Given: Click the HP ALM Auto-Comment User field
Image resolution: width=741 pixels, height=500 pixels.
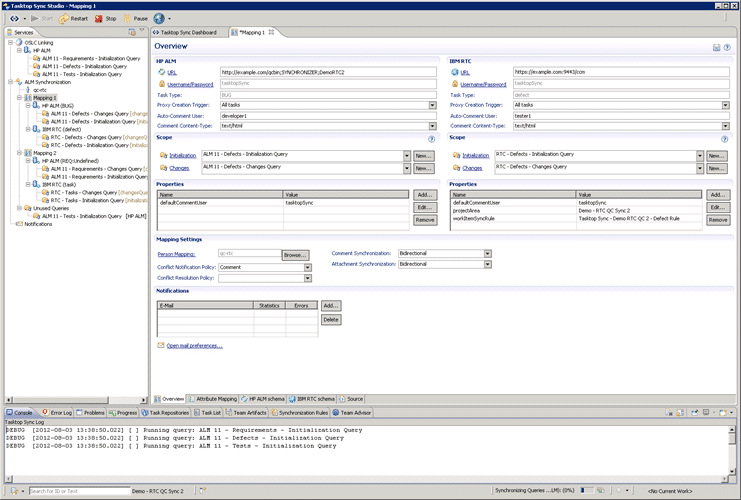Looking at the screenshot, I should [328, 116].
